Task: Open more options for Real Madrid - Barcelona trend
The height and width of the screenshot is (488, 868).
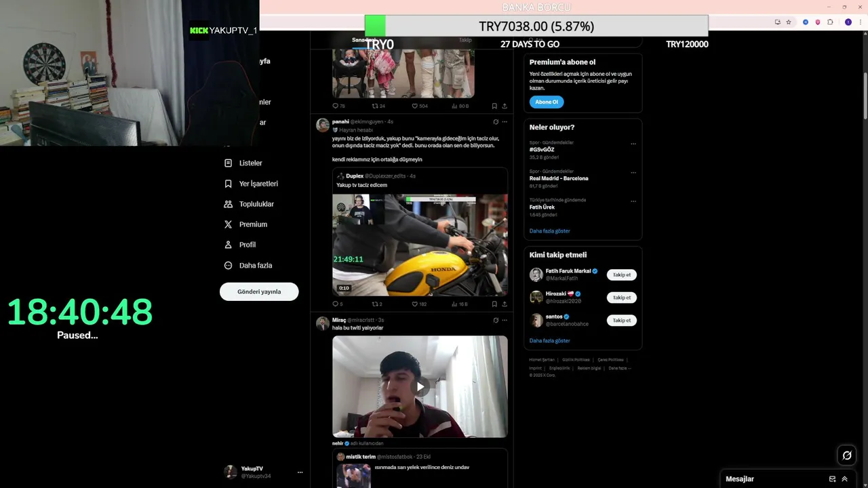Action: [633, 172]
